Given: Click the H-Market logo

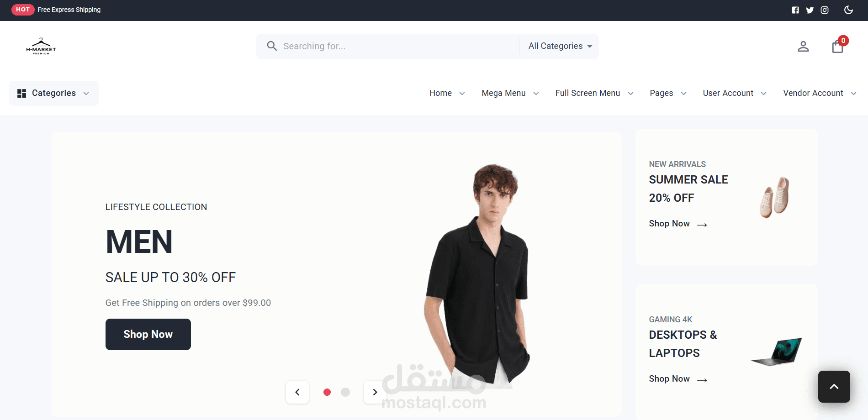Looking at the screenshot, I should [41, 46].
